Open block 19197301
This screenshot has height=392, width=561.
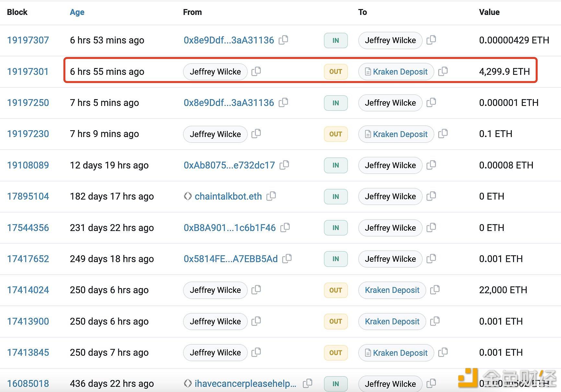click(28, 72)
